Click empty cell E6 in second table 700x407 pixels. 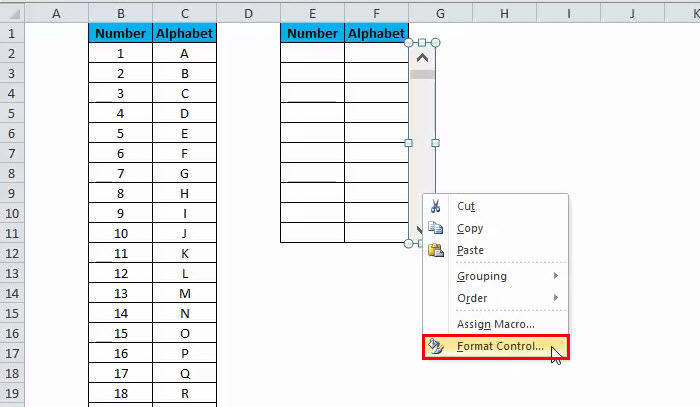point(312,133)
